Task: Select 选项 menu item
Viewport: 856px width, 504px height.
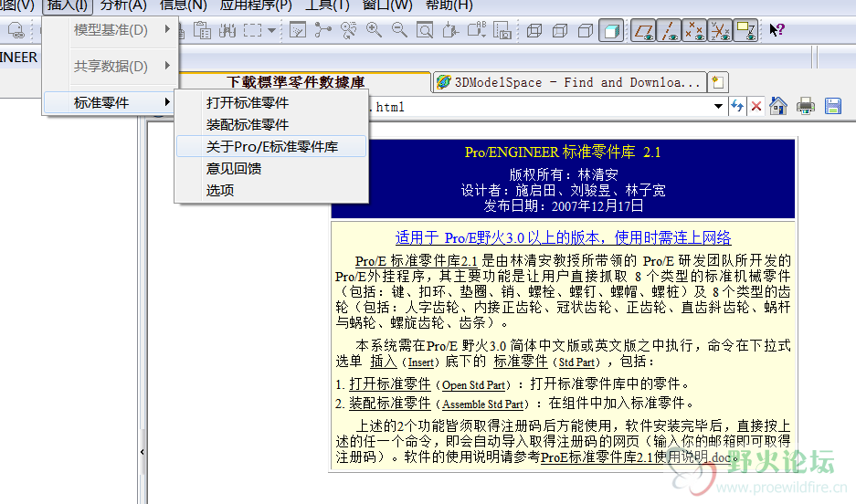Action: (271, 190)
